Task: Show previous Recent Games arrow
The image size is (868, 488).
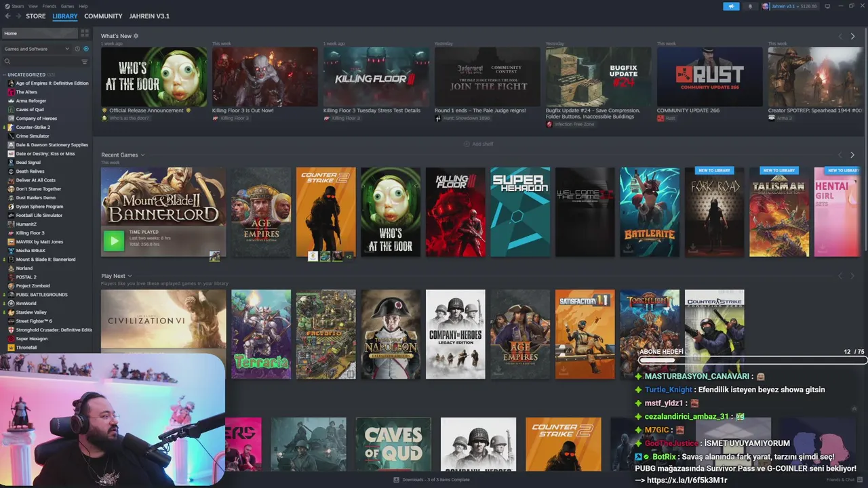Action: tap(840, 155)
